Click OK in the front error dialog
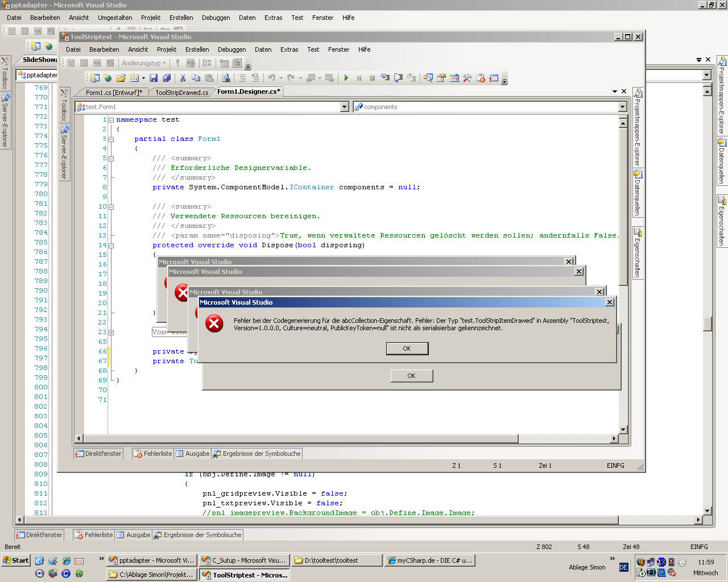Screen dimensions: 728x582 407,348
